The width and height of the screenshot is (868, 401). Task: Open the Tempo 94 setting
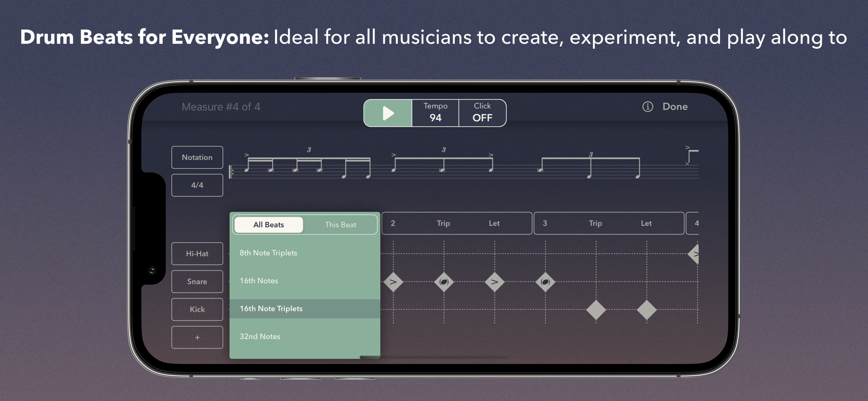point(435,113)
